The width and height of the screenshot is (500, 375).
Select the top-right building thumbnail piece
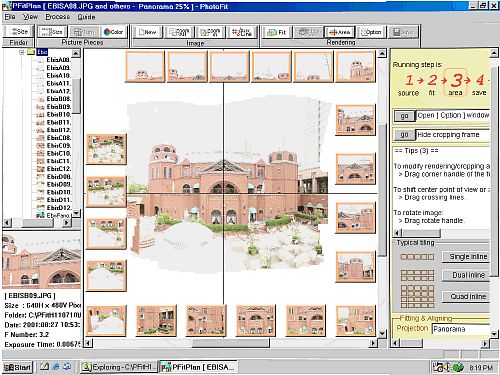pos(355,66)
